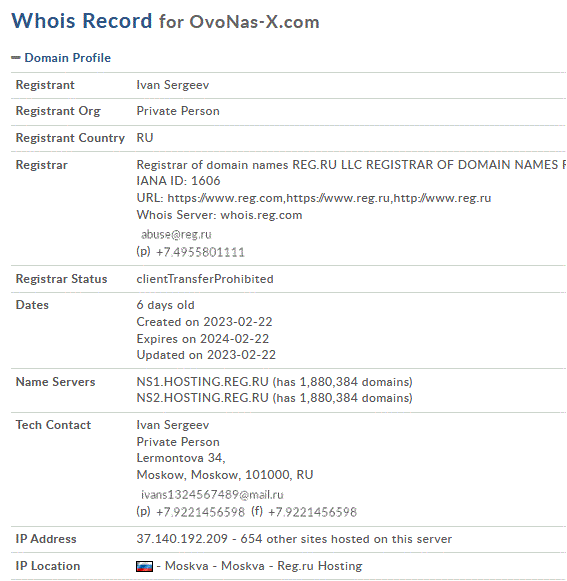Image resolution: width=567 pixels, height=581 pixels.
Task: Click the registrar URL line
Action: [x=314, y=198]
